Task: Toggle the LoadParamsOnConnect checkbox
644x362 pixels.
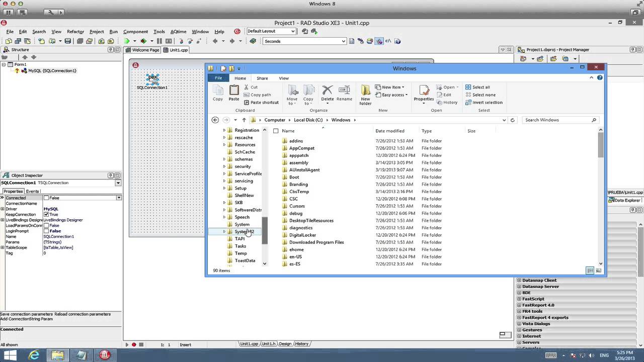Action: tap(46, 225)
